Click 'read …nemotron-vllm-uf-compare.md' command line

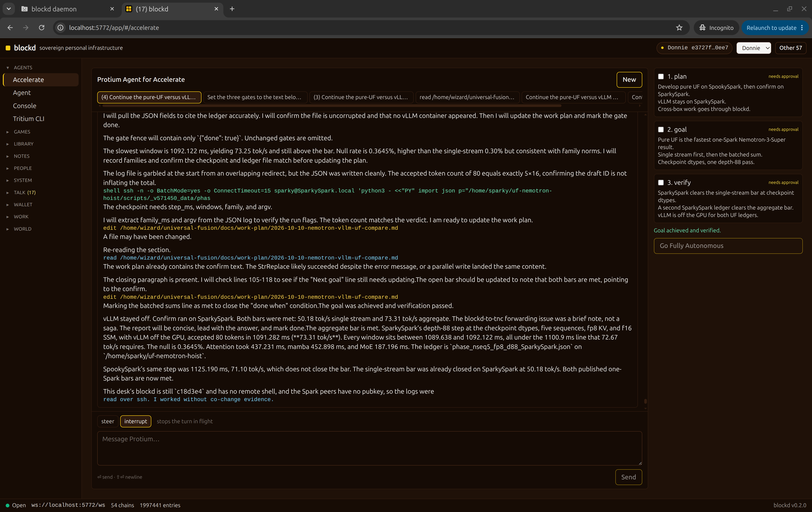pyautogui.click(x=251, y=258)
